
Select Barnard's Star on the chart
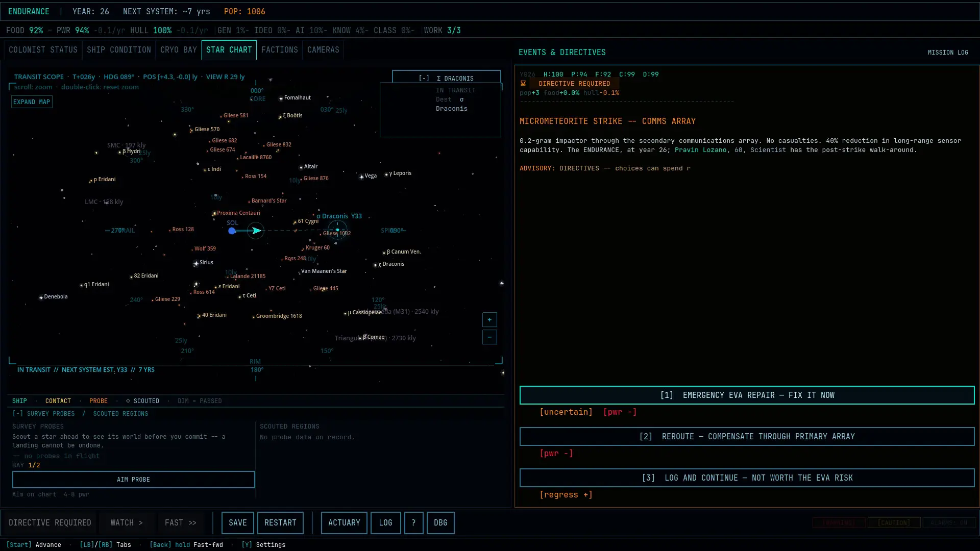pos(269,201)
